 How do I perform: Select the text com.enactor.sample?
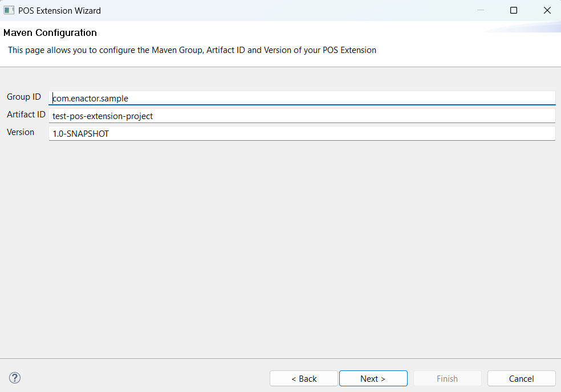tap(89, 98)
